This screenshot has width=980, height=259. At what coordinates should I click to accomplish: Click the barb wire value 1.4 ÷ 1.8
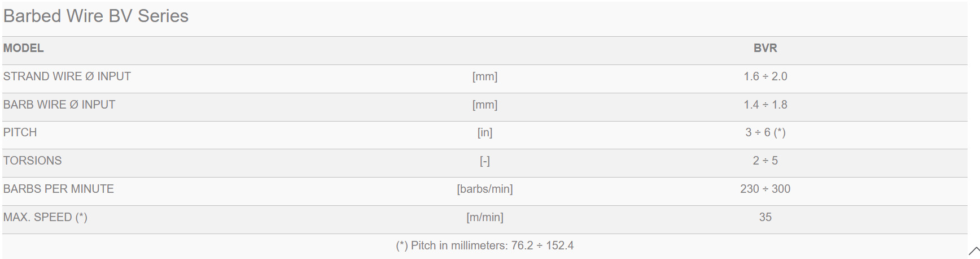765,105
